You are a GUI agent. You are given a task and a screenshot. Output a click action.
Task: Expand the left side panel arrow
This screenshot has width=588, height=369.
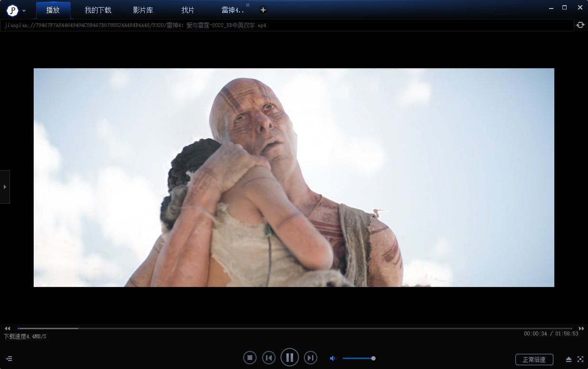point(5,187)
